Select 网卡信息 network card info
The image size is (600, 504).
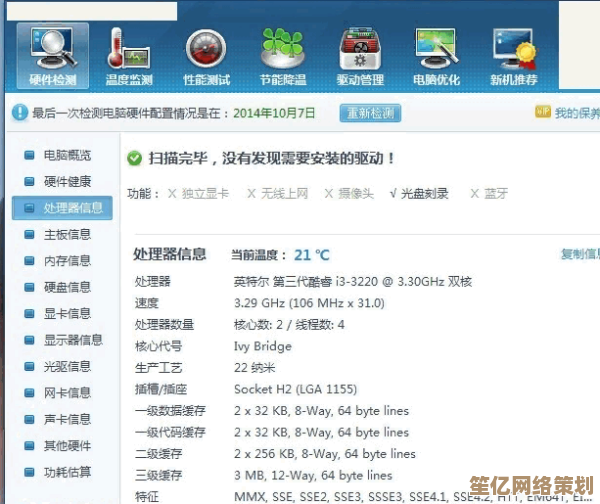[x=67, y=392]
